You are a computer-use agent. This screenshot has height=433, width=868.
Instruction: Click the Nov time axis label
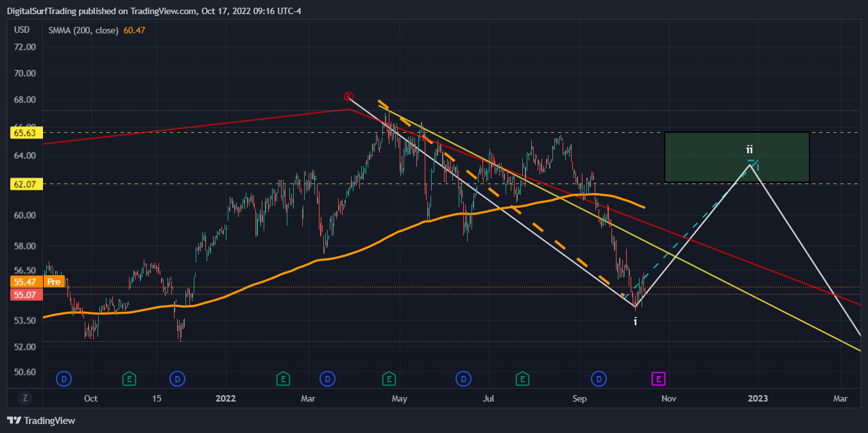coord(668,398)
